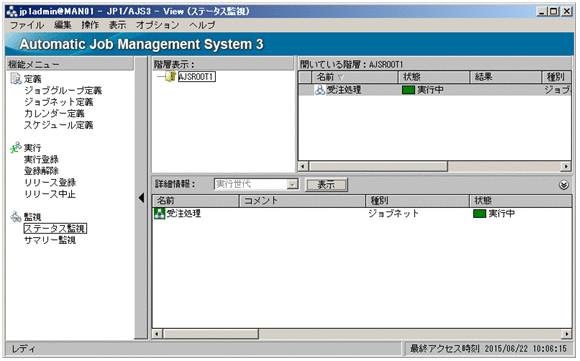The width and height of the screenshot is (580, 361).
Task: Click detail list scroll right arrow
Action: click(566, 334)
